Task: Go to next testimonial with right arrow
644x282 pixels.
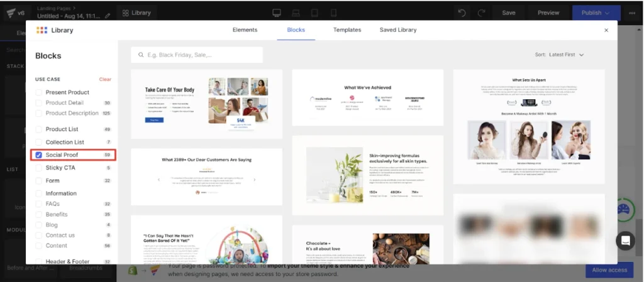Action: pyautogui.click(x=255, y=180)
